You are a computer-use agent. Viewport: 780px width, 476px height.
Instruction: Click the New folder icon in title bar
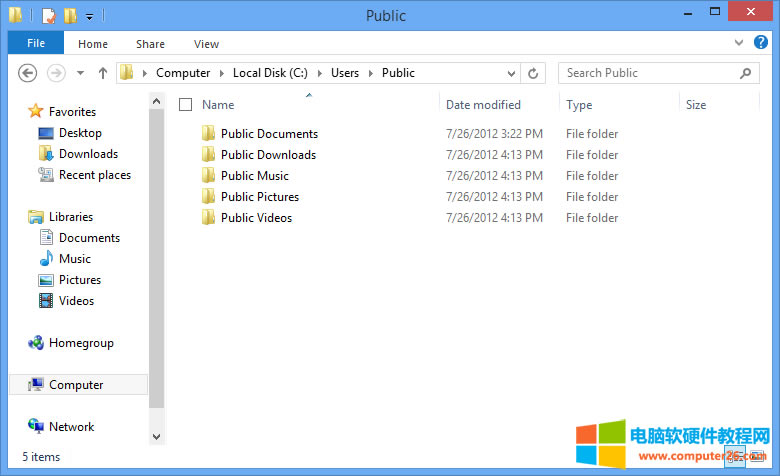point(69,16)
